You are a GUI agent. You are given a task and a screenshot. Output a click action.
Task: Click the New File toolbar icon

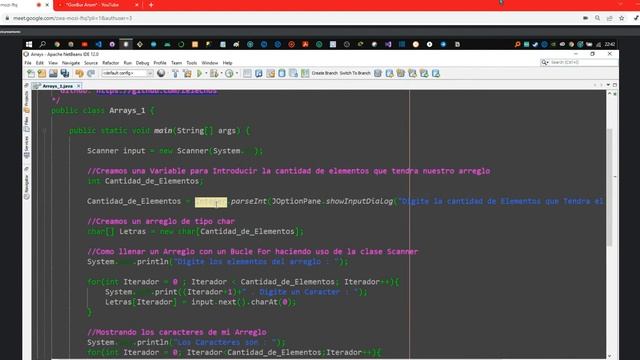click(31, 73)
